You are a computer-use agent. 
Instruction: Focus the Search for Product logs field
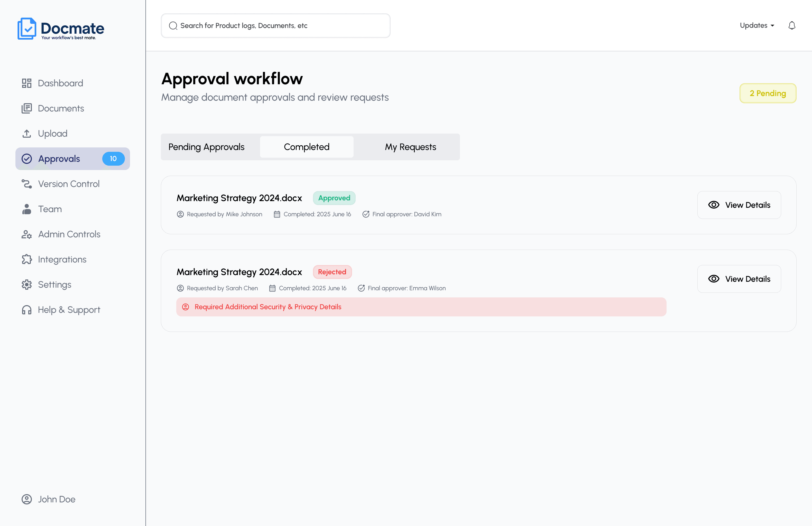[x=275, y=26]
